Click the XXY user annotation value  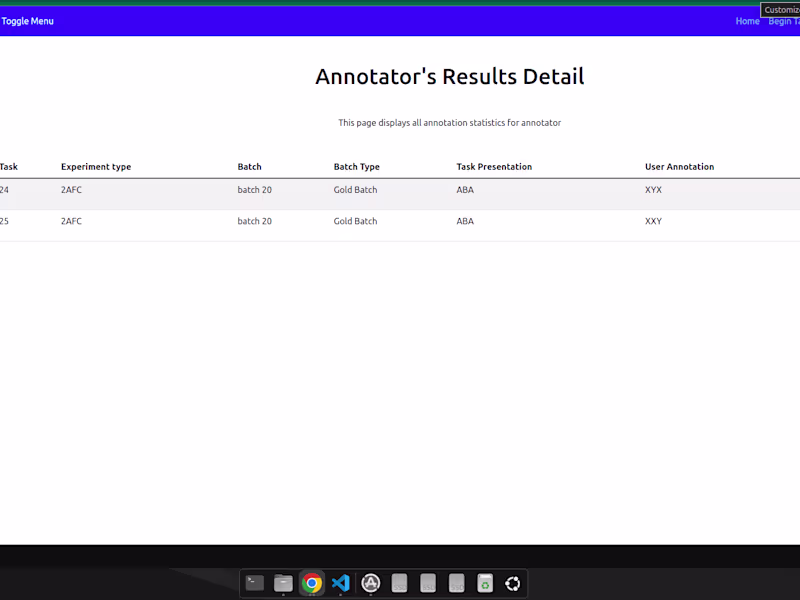coord(653,221)
